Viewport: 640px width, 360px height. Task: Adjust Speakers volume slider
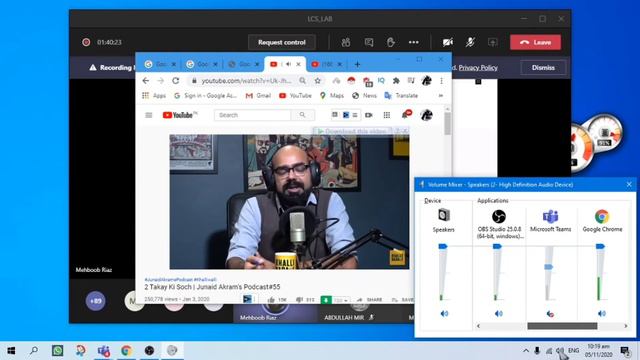coord(443,246)
